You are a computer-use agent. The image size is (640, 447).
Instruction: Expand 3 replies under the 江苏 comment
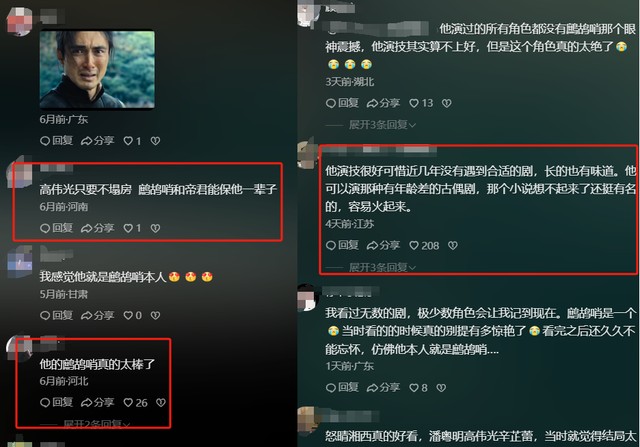[x=382, y=267]
